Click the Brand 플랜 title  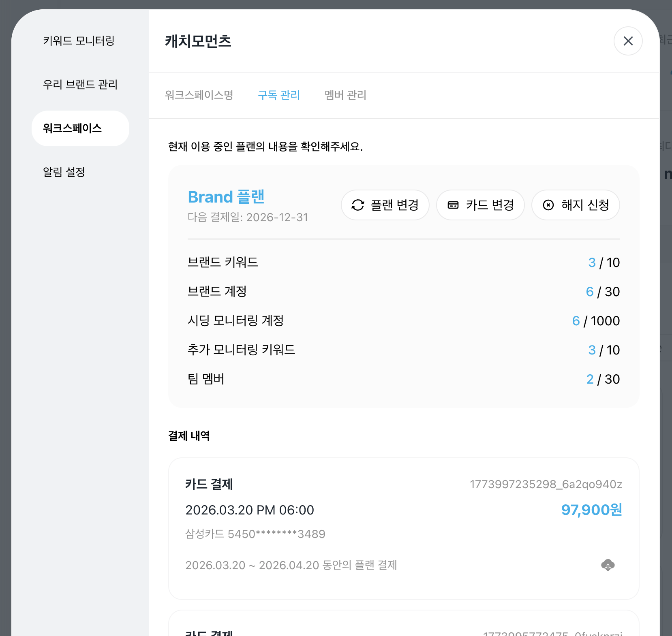point(226,197)
